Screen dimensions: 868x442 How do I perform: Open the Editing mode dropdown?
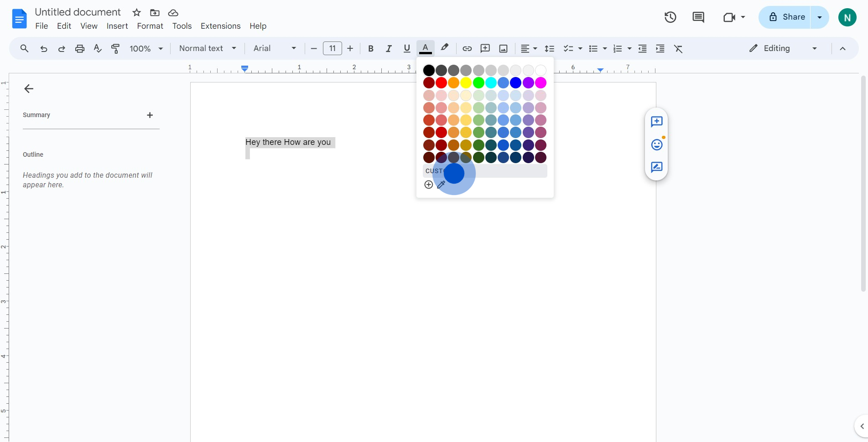tap(783, 48)
